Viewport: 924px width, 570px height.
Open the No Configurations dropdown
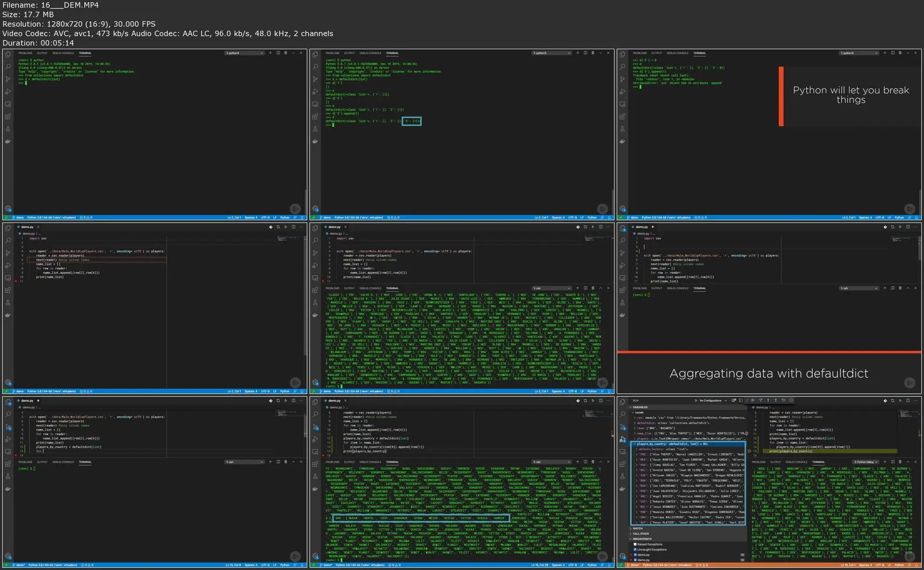713,400
